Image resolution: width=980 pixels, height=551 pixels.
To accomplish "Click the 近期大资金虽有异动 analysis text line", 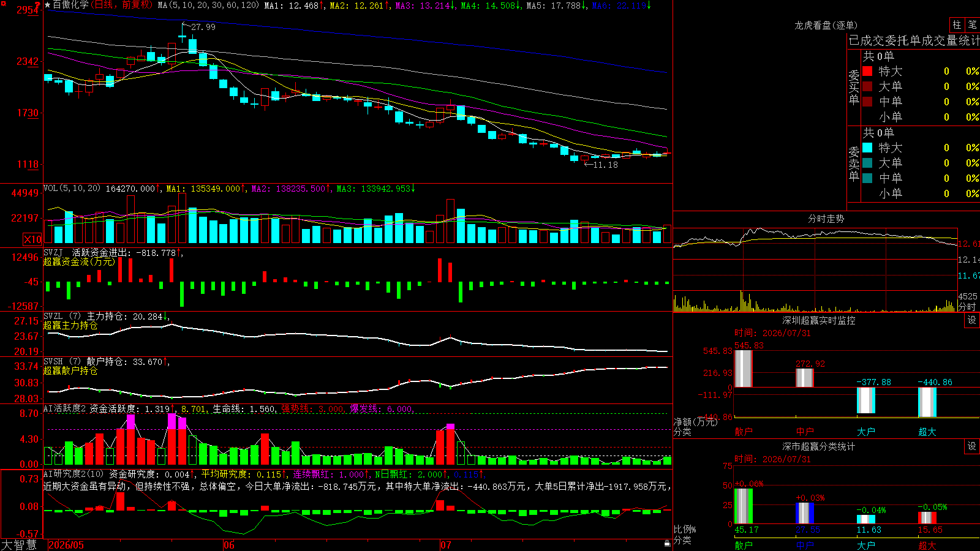I will pyautogui.click(x=357, y=486).
